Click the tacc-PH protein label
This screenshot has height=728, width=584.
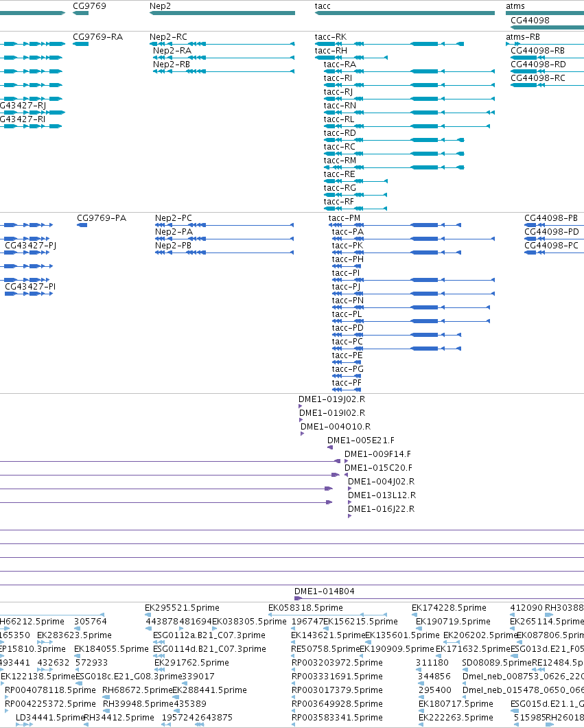tap(348, 259)
